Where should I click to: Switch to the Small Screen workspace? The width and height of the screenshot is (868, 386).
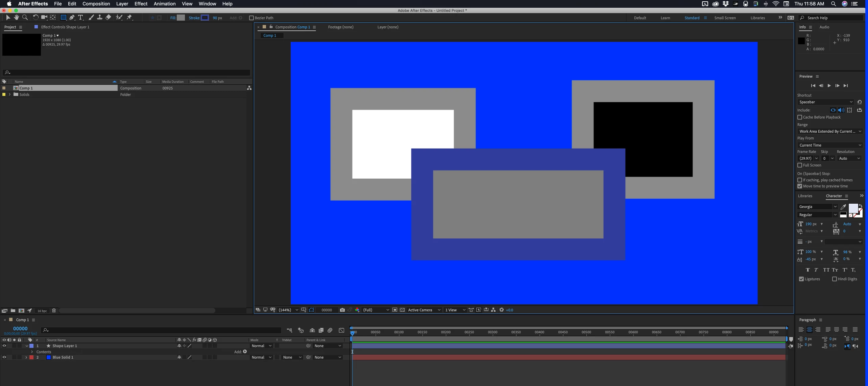[725, 18]
